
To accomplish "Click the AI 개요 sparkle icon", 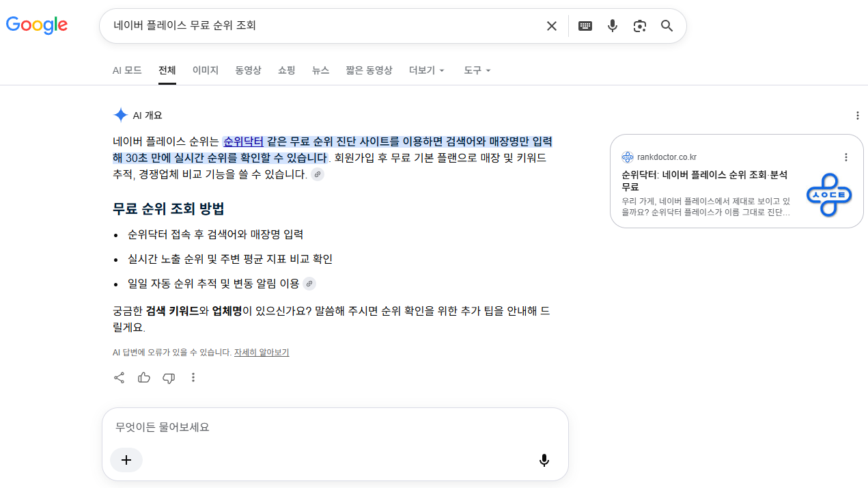I will pyautogui.click(x=120, y=115).
